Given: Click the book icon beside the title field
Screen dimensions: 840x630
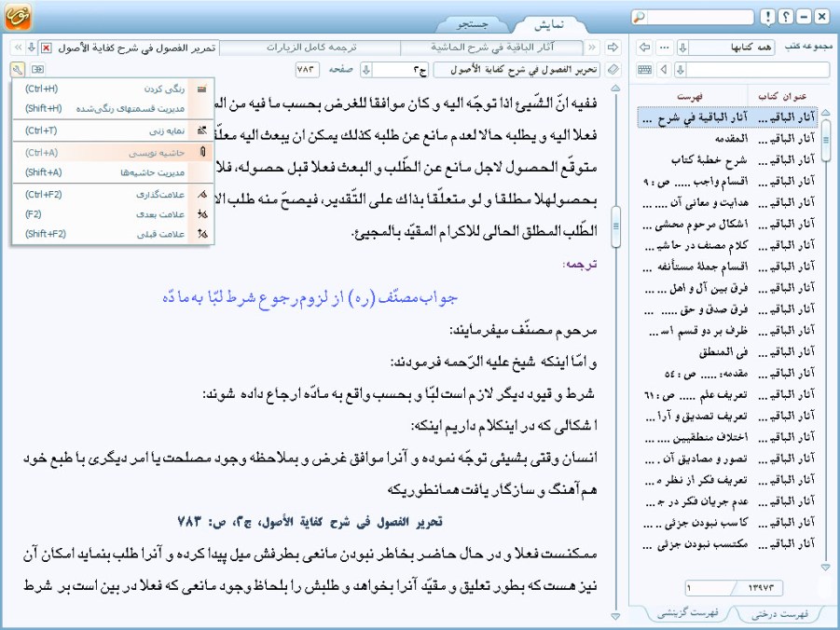Looking at the screenshot, I should coord(613,70).
